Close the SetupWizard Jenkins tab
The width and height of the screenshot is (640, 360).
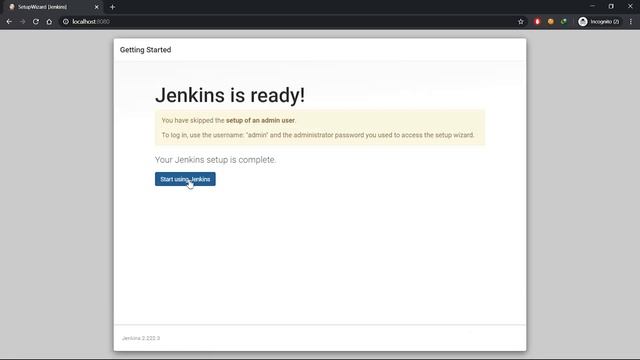click(96, 7)
